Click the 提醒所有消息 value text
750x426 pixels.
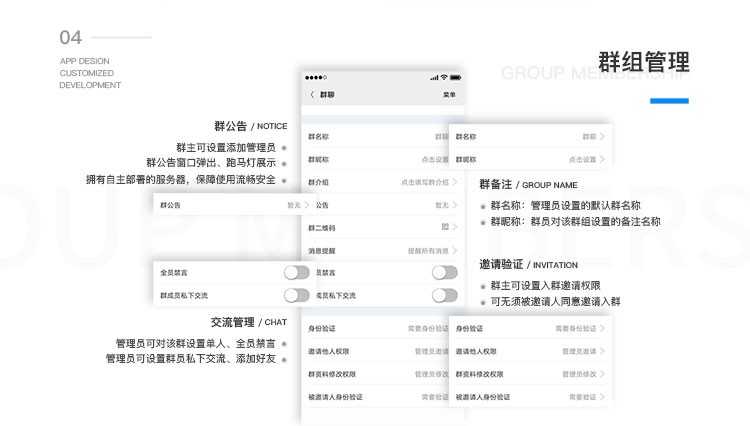428,251
